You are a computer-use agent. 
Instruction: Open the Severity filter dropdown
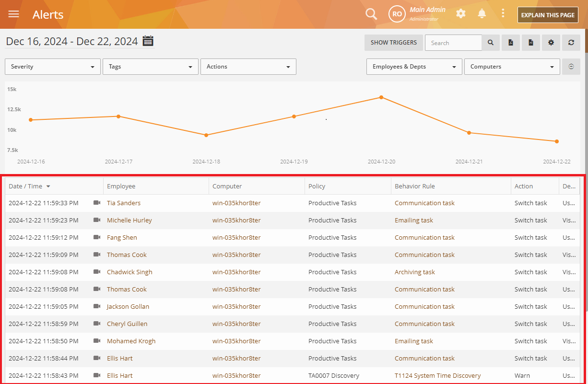tap(53, 67)
